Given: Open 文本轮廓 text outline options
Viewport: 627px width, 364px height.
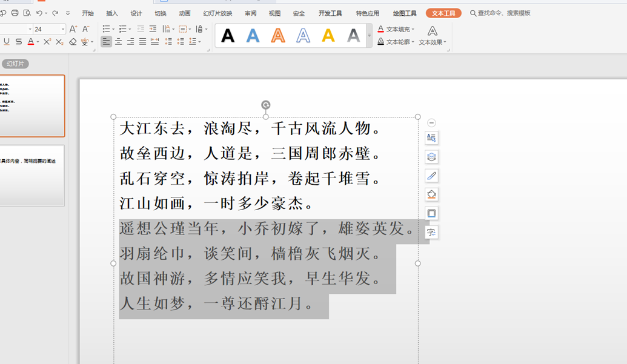Looking at the screenshot, I should pyautogui.click(x=396, y=42).
